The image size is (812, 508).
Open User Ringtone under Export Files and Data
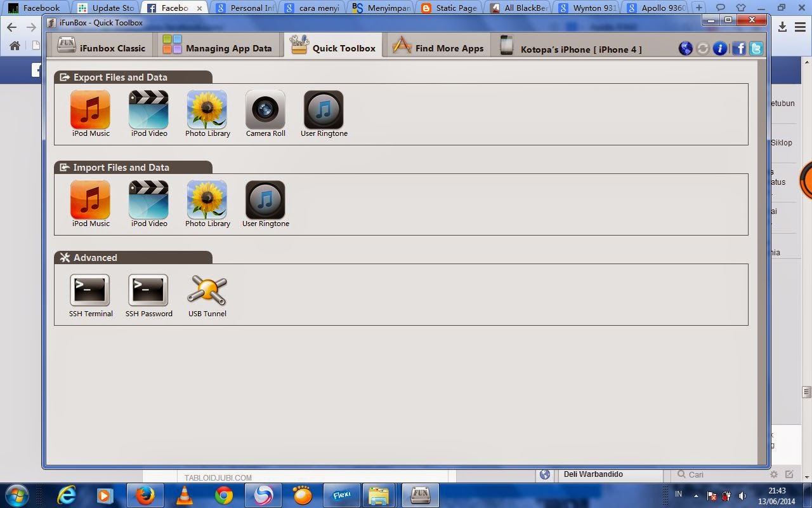(324, 114)
